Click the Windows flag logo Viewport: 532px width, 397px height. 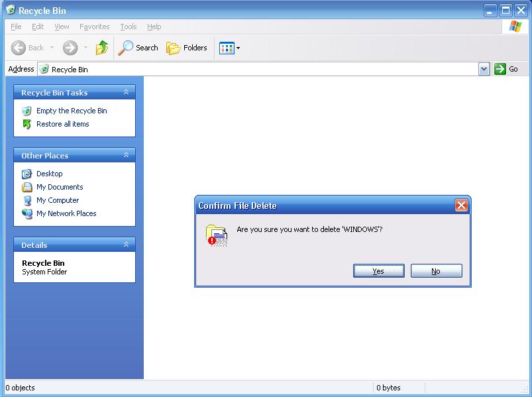[x=515, y=26]
